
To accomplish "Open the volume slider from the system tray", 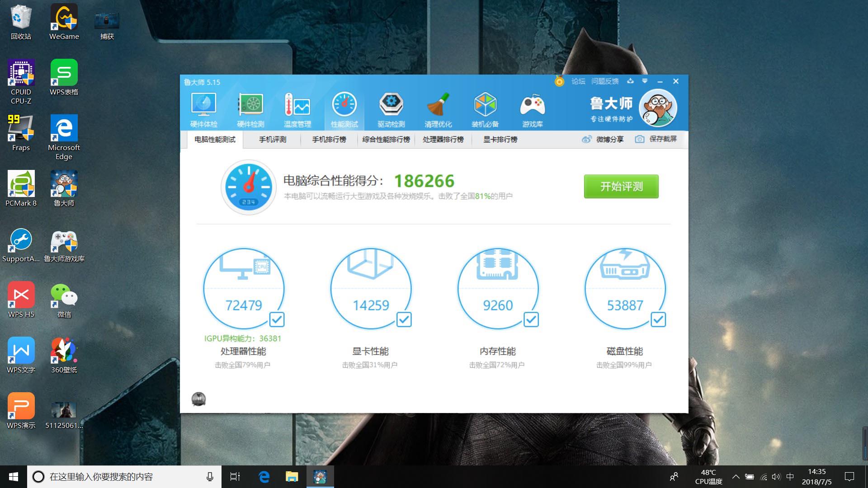I will click(777, 476).
